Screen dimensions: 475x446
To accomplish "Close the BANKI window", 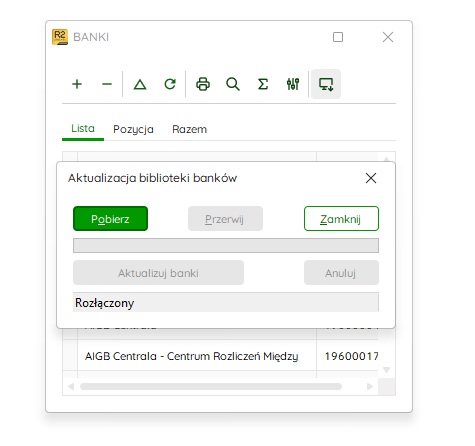I will 388,37.
